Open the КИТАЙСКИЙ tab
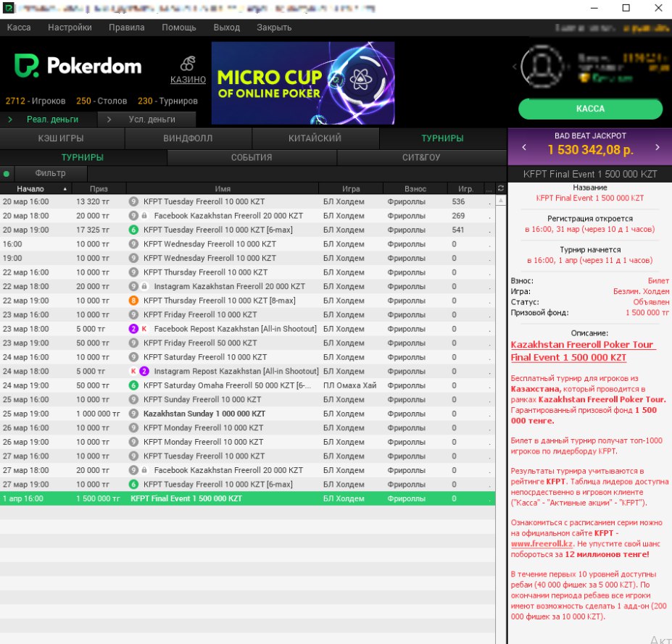672x644 pixels. point(315,138)
